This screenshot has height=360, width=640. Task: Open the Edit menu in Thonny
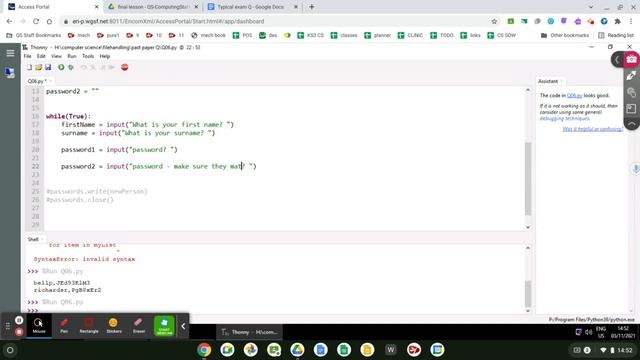tap(41, 56)
